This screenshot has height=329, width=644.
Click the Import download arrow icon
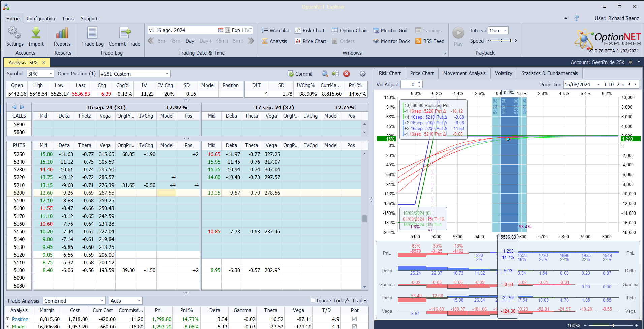tap(36, 33)
